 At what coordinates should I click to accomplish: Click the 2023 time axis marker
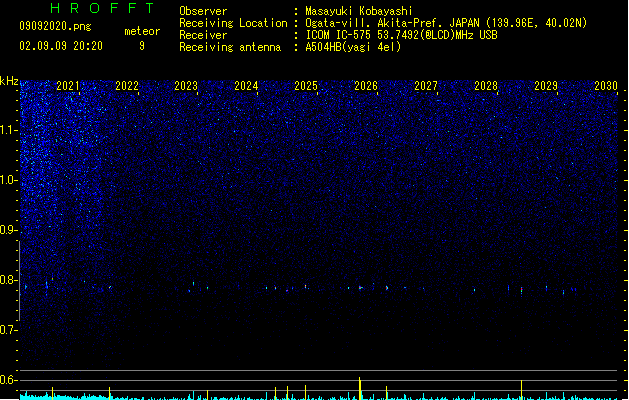pos(186,85)
